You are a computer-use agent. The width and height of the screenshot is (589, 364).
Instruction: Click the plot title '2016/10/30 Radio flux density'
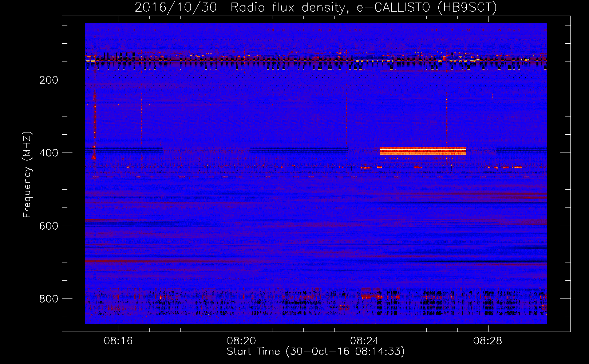316,7
